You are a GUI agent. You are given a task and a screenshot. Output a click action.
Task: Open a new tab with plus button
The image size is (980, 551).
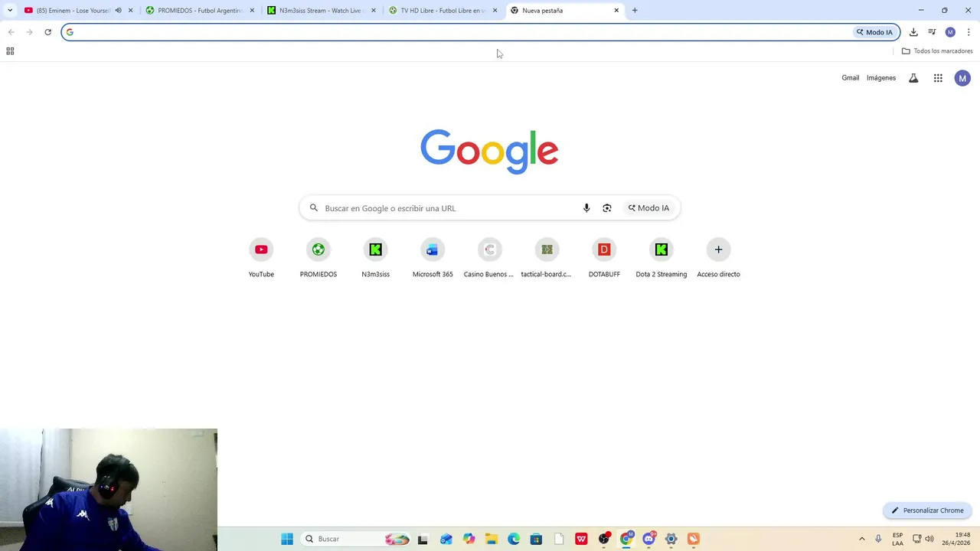[635, 11]
